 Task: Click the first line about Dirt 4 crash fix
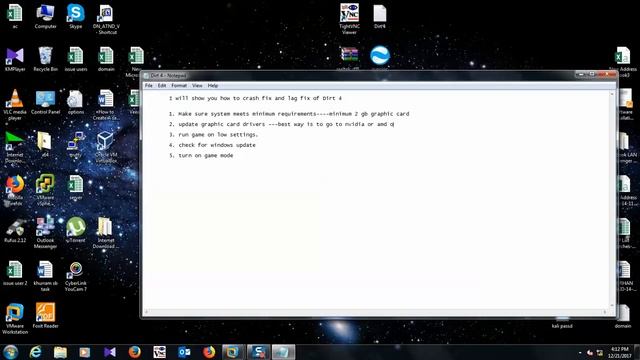256,98
